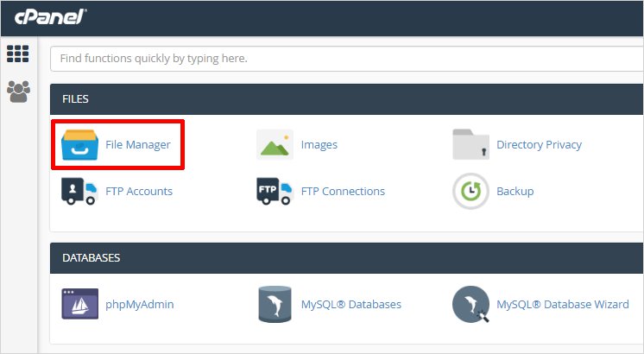
Task: Click the Directory Privacy folder icon
Action: [x=470, y=145]
